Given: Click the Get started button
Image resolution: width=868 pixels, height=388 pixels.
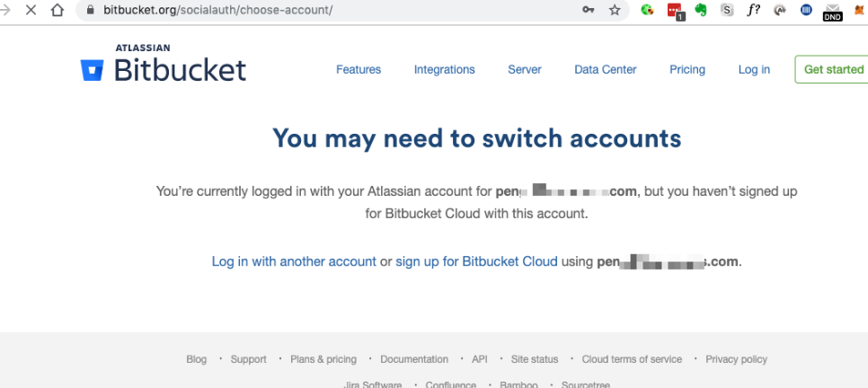Looking at the screenshot, I should click(833, 69).
